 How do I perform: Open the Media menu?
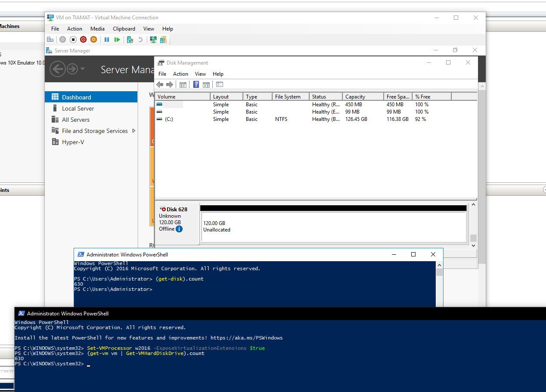click(97, 29)
